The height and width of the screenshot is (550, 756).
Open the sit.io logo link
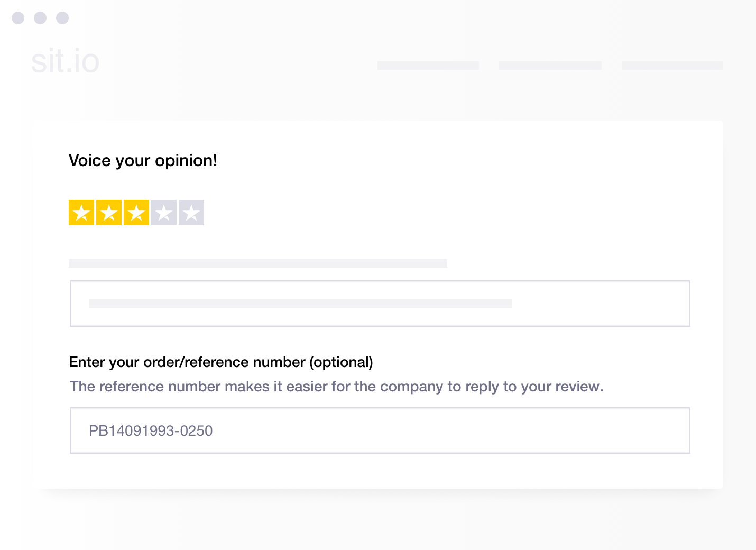click(x=65, y=61)
